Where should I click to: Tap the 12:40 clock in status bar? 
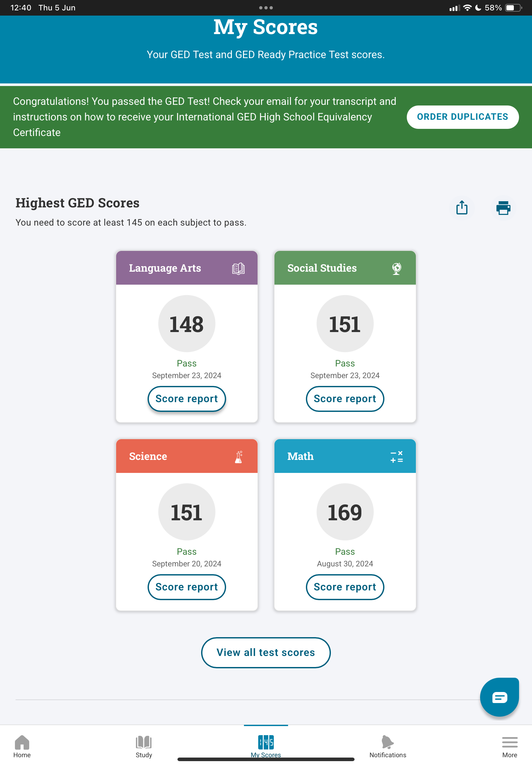[21, 8]
